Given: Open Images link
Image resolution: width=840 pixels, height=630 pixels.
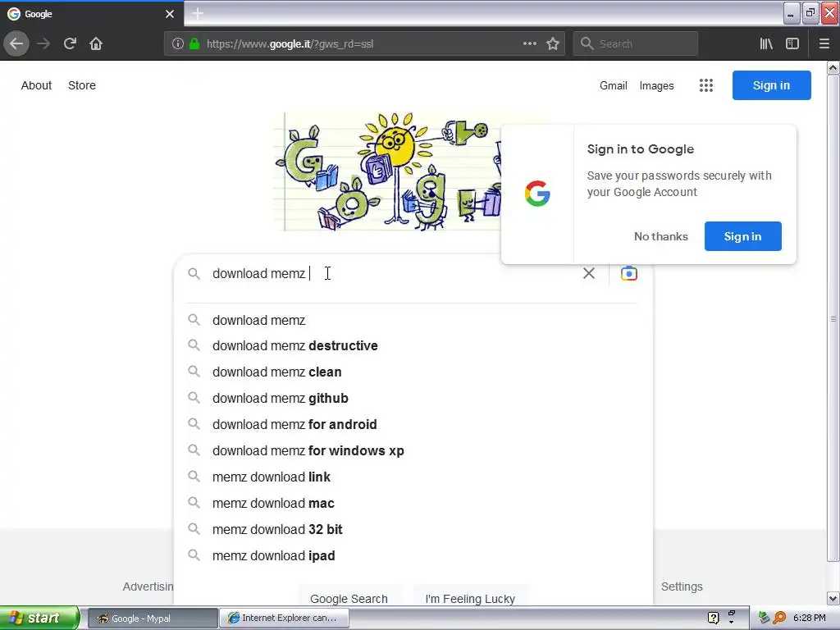Looking at the screenshot, I should (656, 85).
